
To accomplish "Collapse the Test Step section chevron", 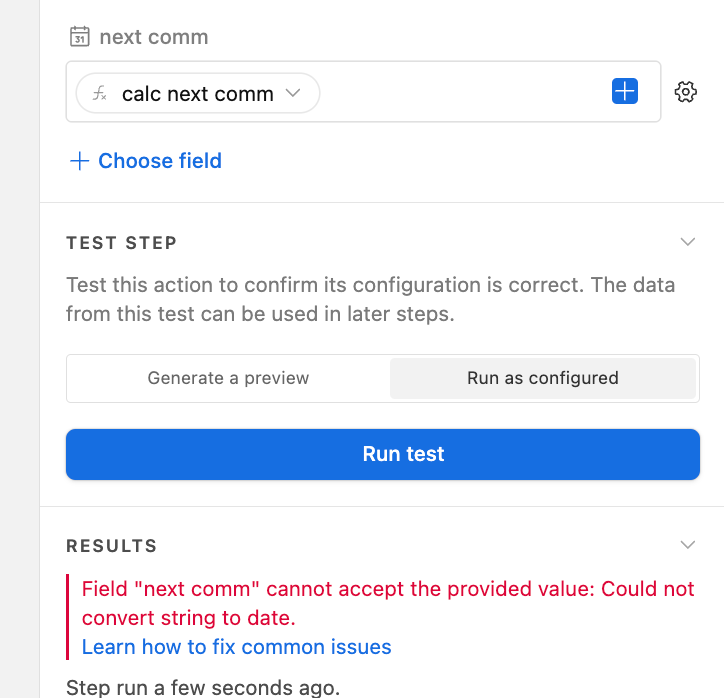I will [x=688, y=242].
